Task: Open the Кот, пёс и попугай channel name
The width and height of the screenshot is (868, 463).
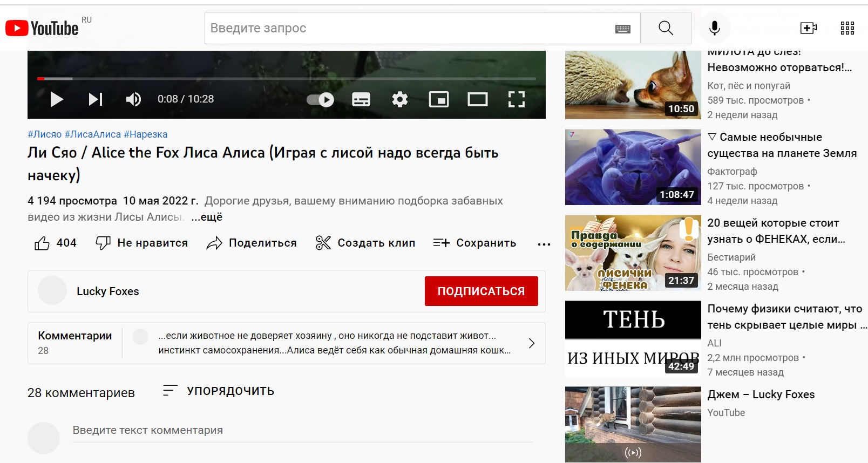Action: [x=749, y=86]
